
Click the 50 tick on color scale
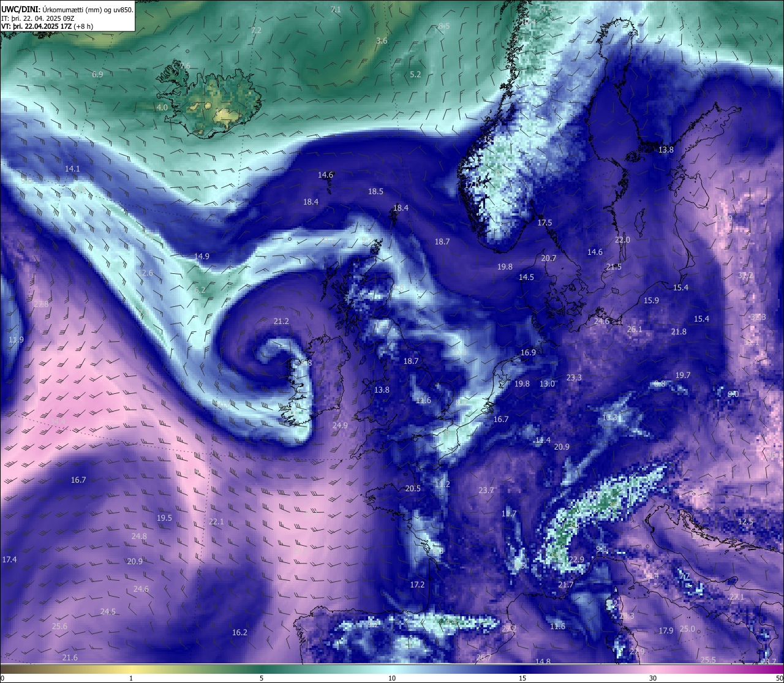tap(779, 678)
